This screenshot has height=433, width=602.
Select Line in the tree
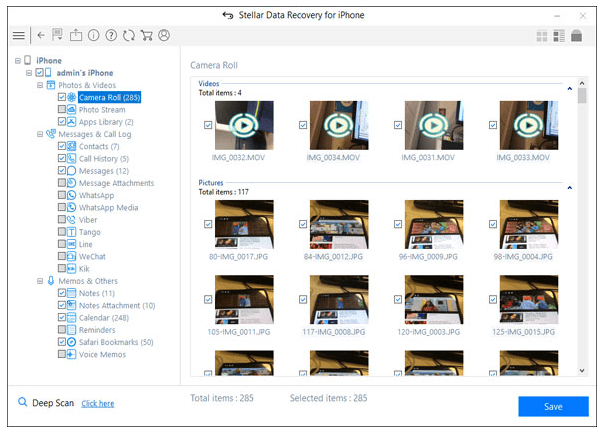(x=85, y=244)
